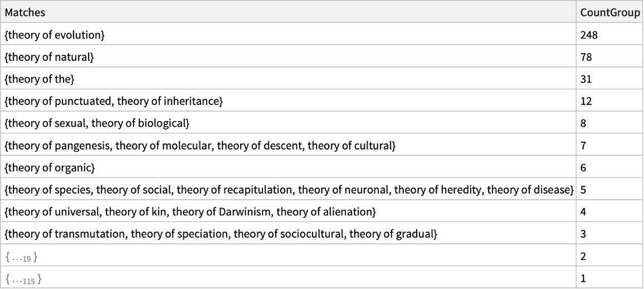Click the count value 6
644x289 pixels.
(x=583, y=168)
